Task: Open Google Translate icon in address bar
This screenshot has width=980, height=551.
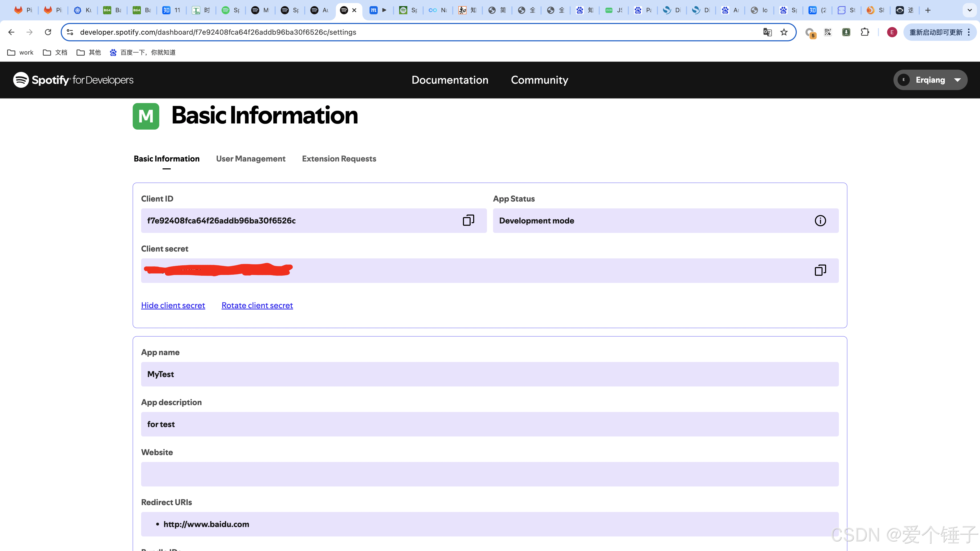Action: [767, 32]
